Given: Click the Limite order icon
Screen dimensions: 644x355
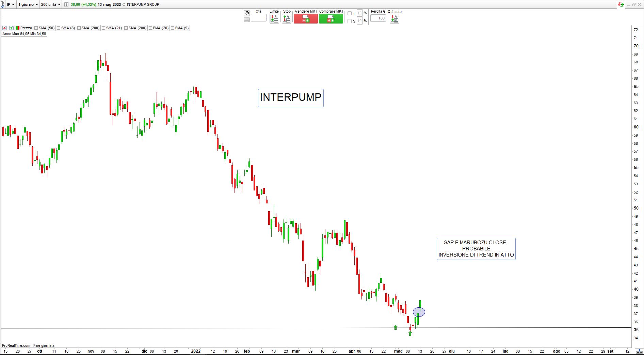Looking at the screenshot, I should 274,19.
